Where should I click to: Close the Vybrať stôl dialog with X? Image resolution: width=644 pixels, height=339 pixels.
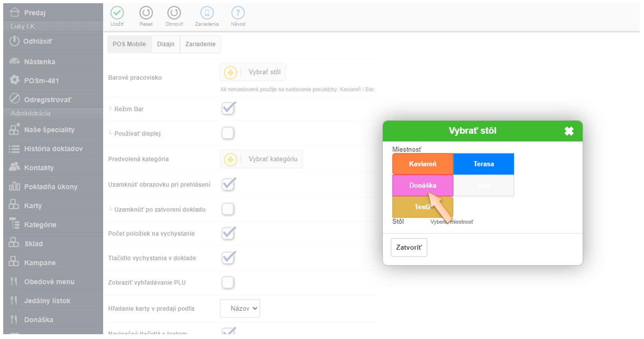coord(569,131)
